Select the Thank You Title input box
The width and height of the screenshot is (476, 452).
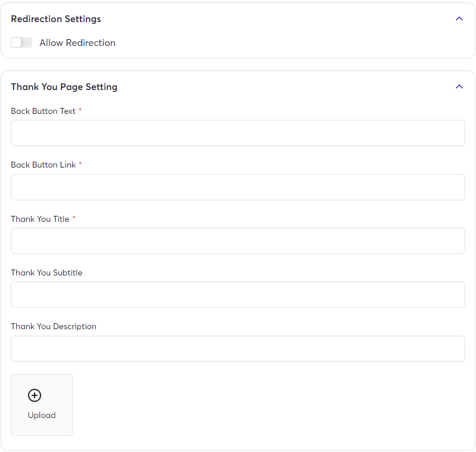pos(238,241)
